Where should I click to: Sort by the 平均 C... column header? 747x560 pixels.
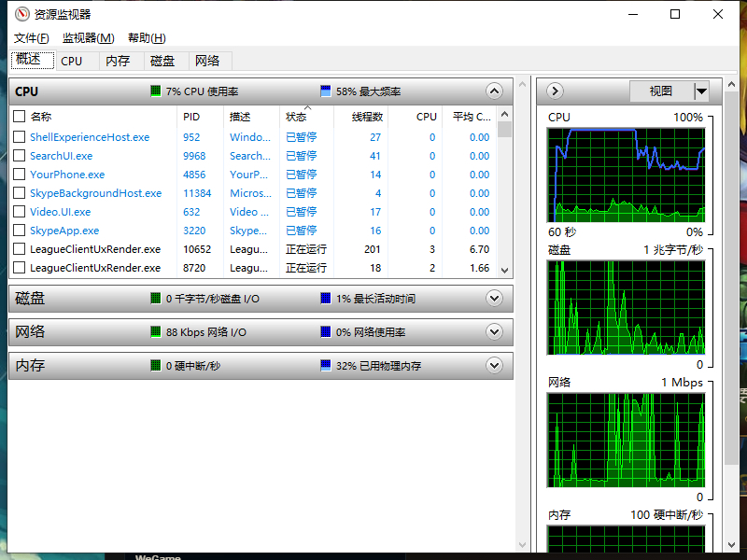470,117
